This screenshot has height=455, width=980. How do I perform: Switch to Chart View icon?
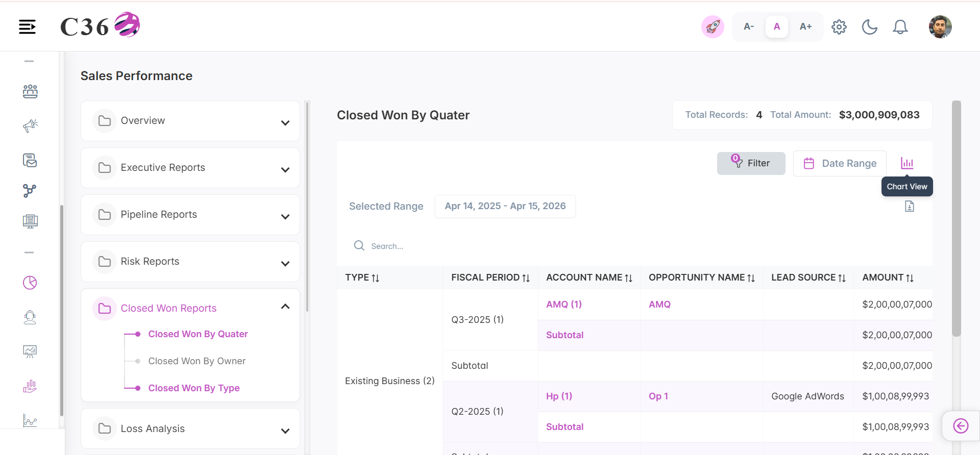tap(907, 163)
